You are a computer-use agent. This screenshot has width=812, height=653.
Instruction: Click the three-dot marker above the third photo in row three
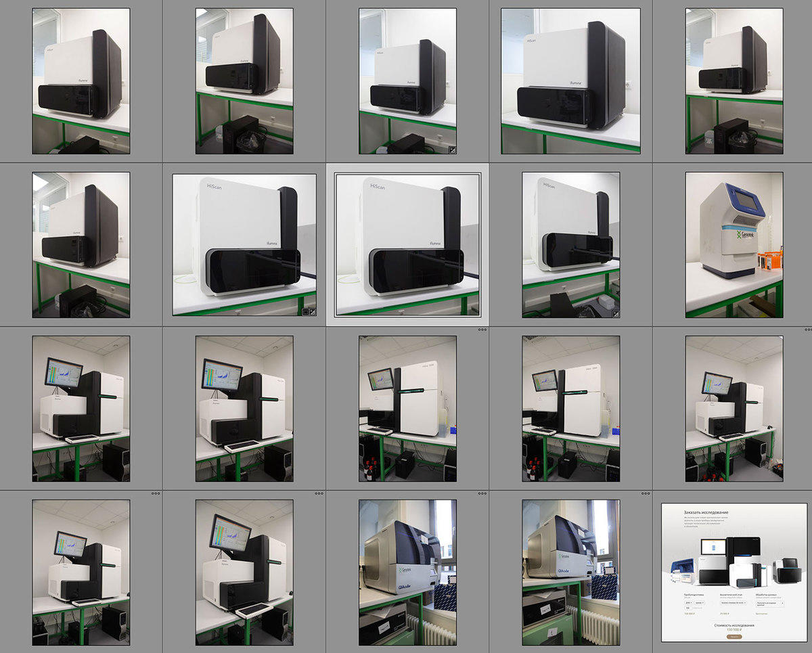click(x=482, y=330)
